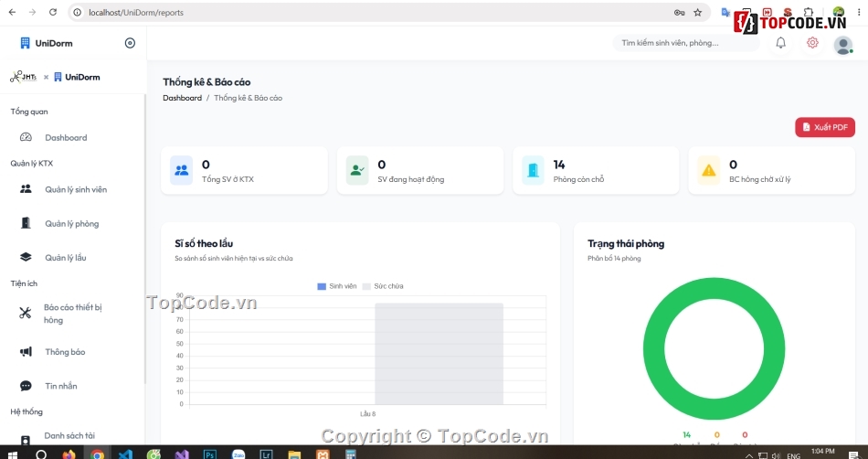Toggle the sidebar collapse circle icon
The height and width of the screenshot is (459, 868).
point(130,43)
